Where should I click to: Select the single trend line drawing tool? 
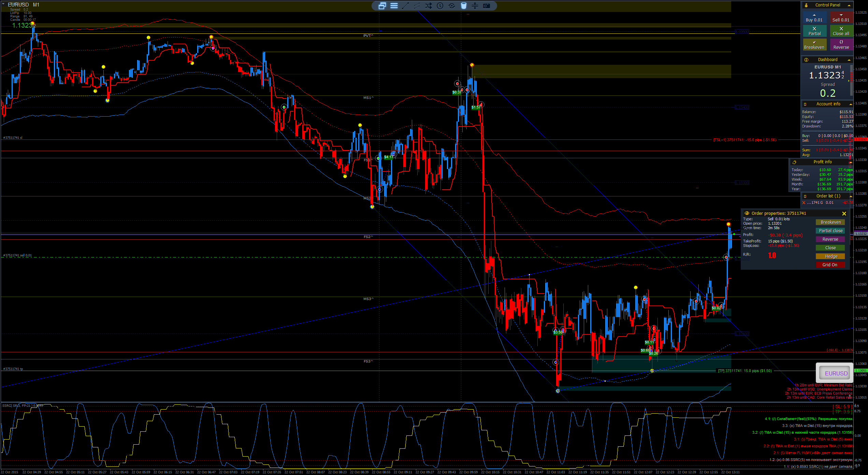tap(405, 5)
